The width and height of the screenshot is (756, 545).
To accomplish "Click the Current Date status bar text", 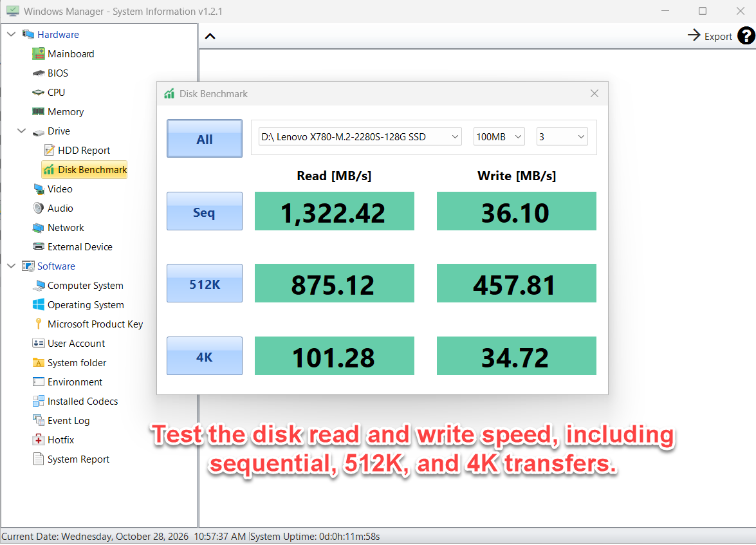I will [124, 537].
